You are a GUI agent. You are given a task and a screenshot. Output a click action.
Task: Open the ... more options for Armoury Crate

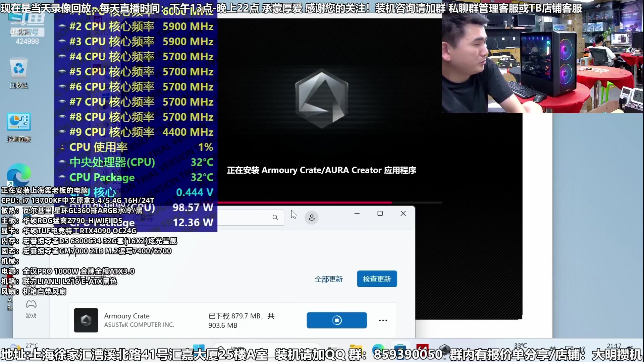pos(383,320)
